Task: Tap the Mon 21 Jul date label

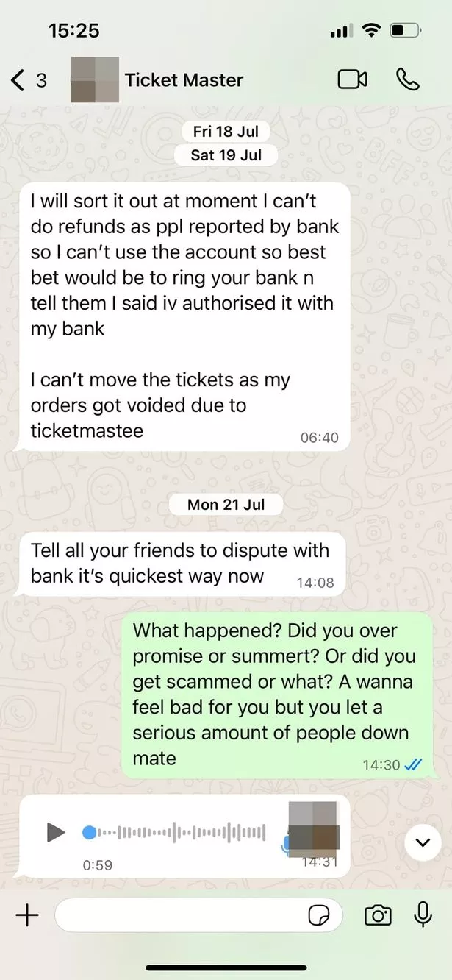Action: coord(226,505)
